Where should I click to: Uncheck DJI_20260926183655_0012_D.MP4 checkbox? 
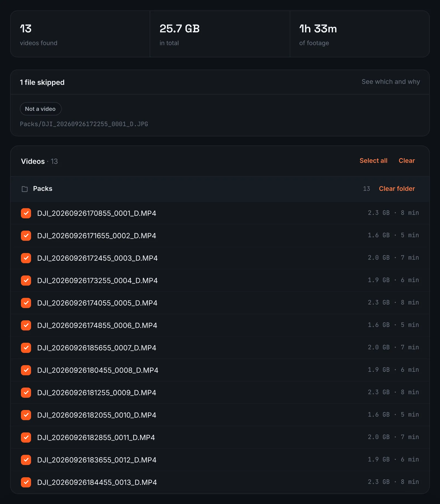coord(26,460)
